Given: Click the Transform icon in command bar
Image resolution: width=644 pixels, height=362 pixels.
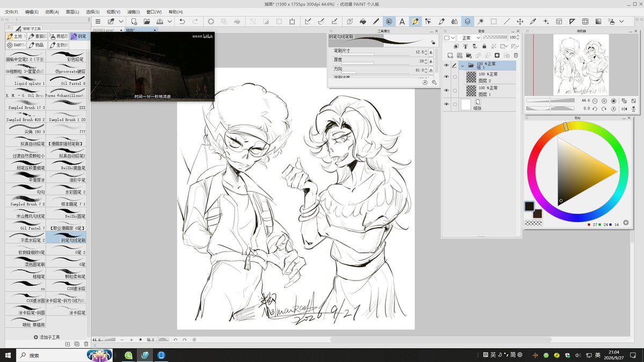Looking at the screenshot, I should [x=292, y=21].
